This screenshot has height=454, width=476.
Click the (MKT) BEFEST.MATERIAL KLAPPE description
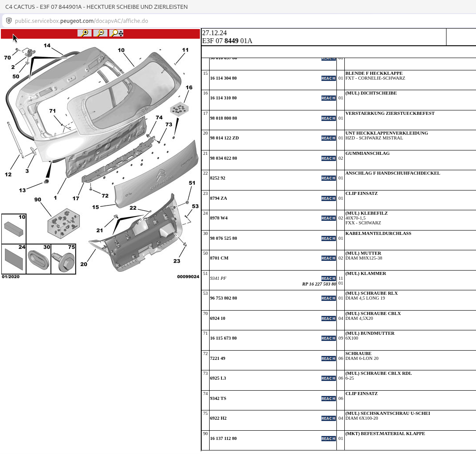(x=385, y=434)
